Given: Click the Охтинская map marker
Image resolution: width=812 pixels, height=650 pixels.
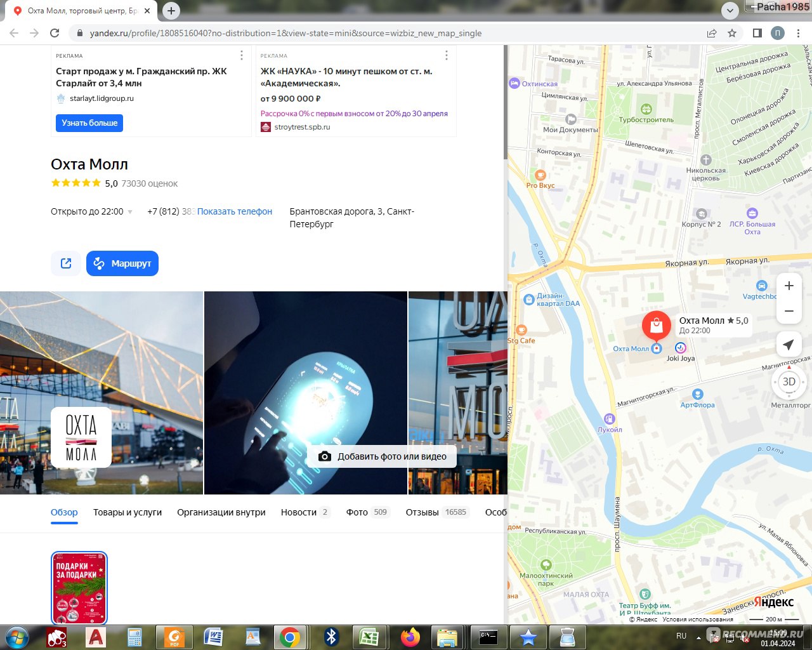Looking at the screenshot, I should point(514,83).
